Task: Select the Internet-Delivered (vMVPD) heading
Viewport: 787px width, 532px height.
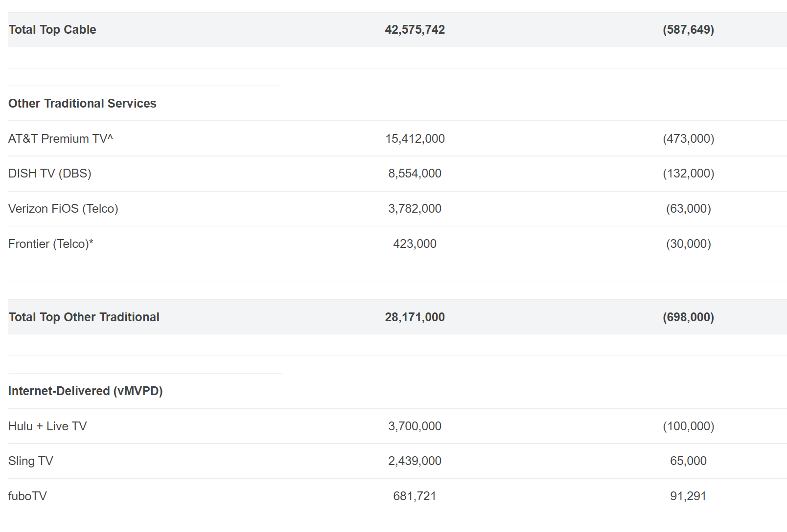Action: pyautogui.click(x=85, y=391)
